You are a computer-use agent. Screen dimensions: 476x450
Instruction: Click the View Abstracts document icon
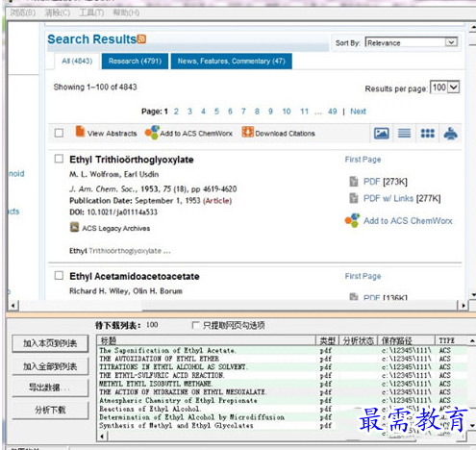point(80,131)
